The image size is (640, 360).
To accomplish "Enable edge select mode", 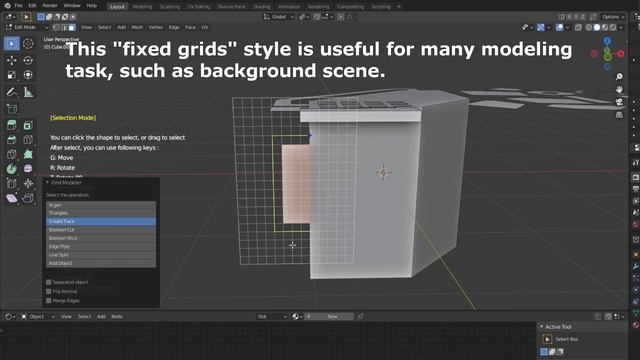I will [64, 27].
